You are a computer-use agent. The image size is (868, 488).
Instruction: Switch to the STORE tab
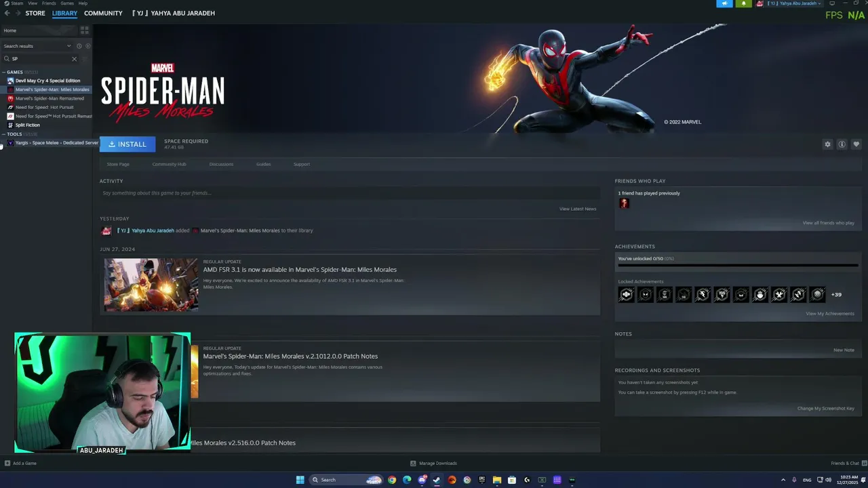(35, 13)
